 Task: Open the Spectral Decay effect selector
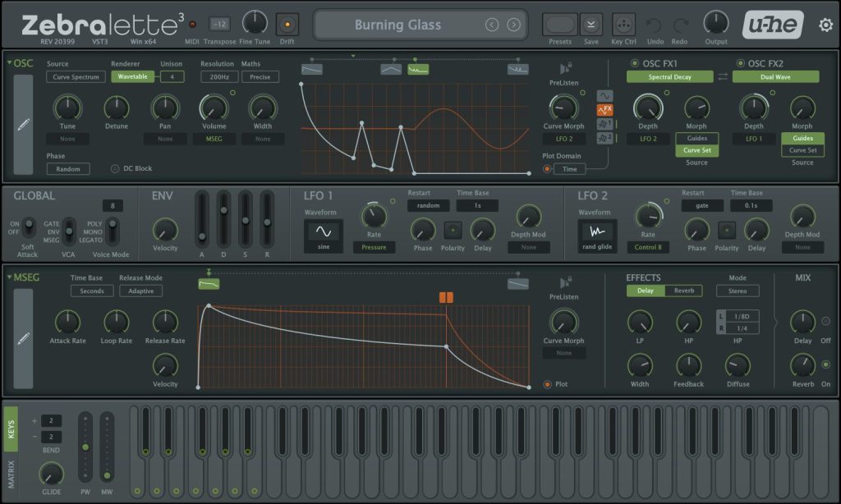[x=670, y=76]
